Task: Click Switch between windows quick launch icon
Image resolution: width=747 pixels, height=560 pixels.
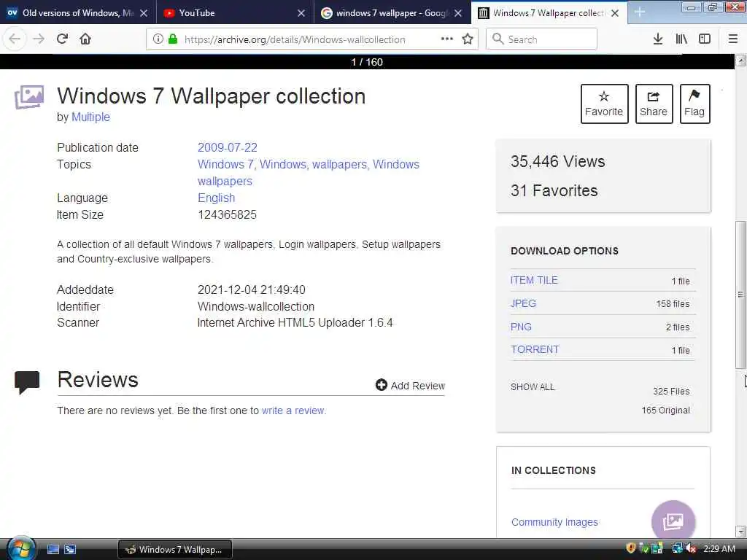Action: tap(70, 550)
